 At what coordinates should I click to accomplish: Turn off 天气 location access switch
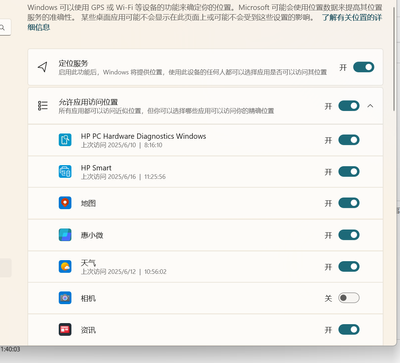click(349, 266)
